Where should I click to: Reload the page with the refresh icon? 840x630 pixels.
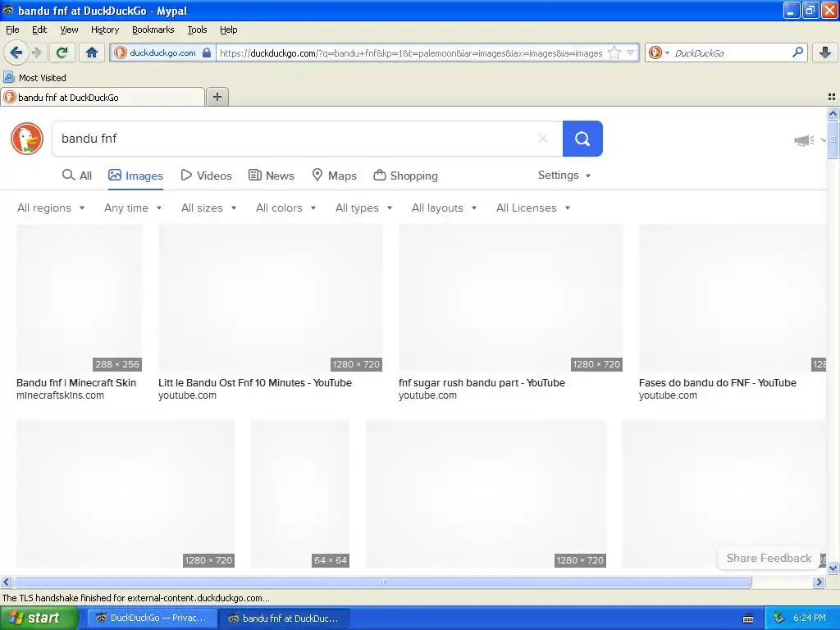click(x=62, y=52)
